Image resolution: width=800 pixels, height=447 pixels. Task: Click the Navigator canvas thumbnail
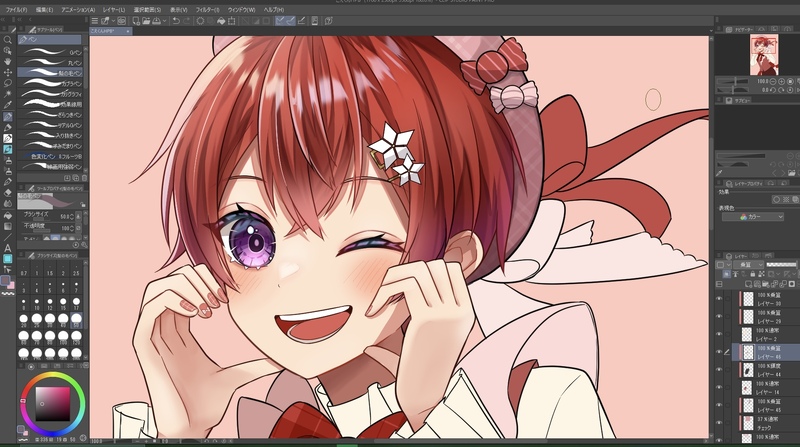coord(764,55)
